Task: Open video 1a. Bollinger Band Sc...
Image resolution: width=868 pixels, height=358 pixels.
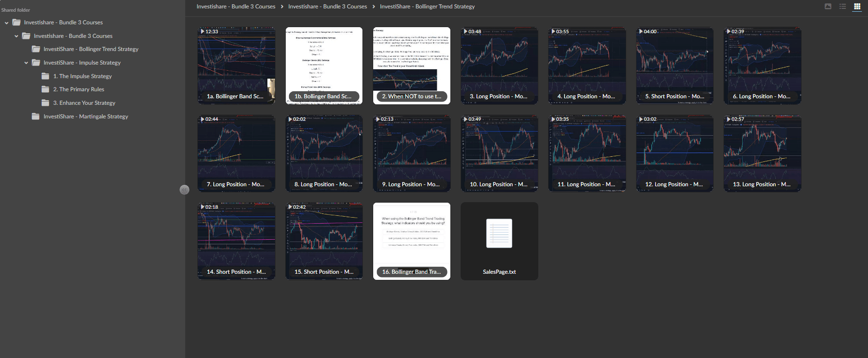Action: point(236,66)
